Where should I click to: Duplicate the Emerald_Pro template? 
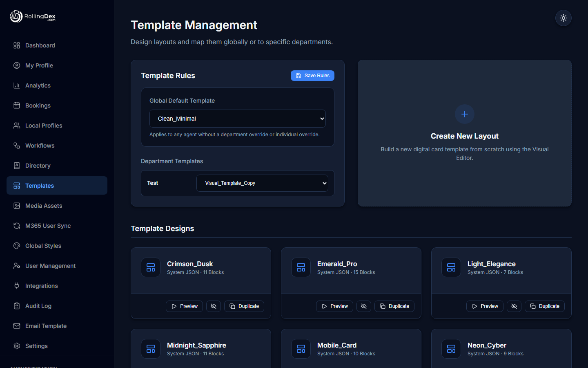394,306
